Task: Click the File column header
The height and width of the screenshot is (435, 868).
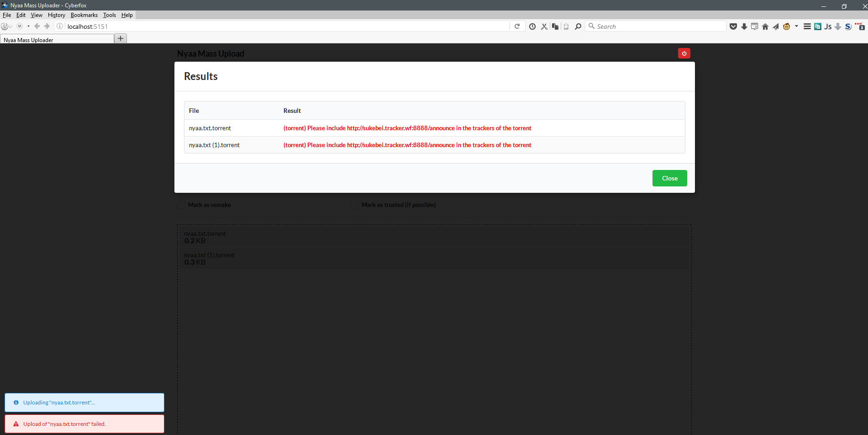Action: tap(194, 111)
